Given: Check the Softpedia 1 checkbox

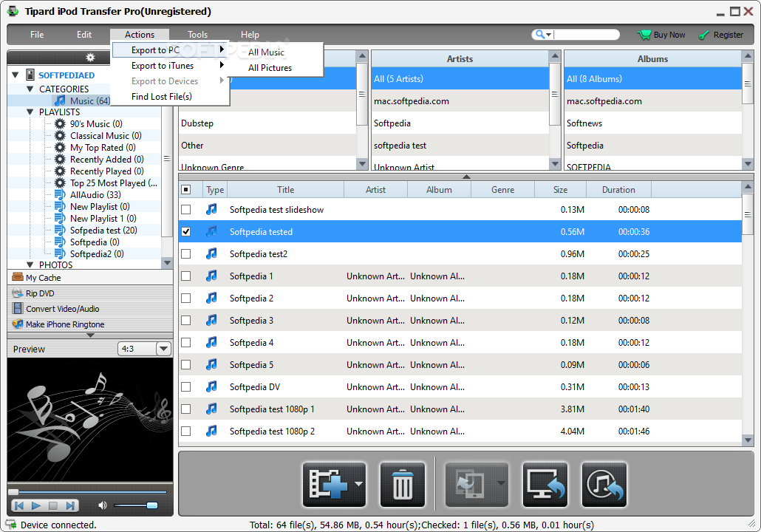Looking at the screenshot, I should (186, 276).
